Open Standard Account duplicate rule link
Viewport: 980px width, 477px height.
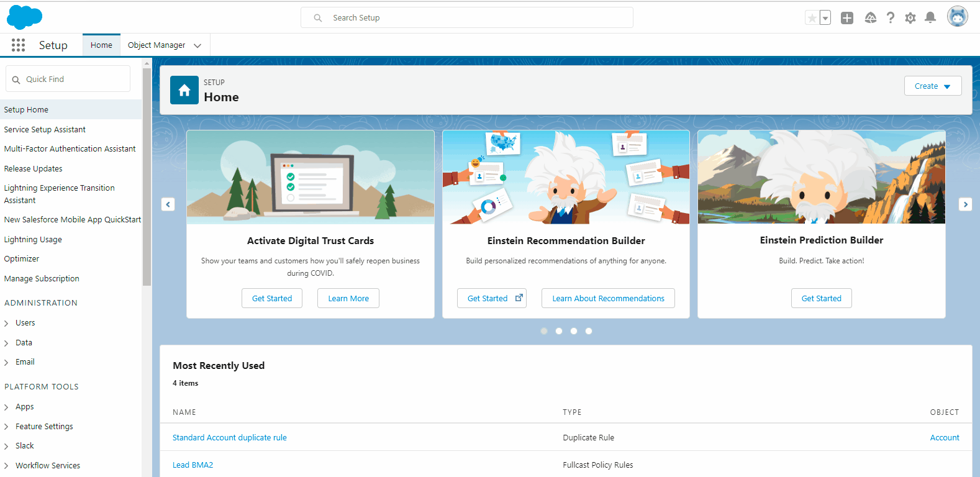coord(230,437)
